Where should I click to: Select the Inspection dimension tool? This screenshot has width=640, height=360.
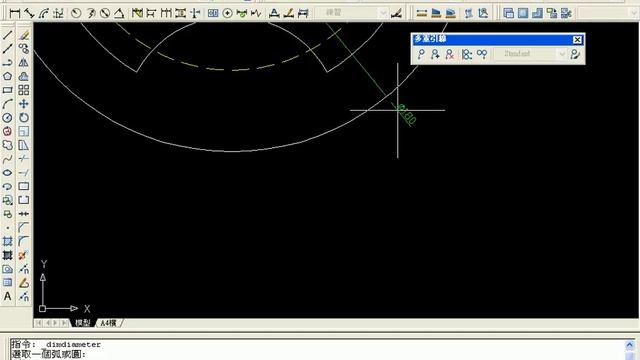(242, 13)
